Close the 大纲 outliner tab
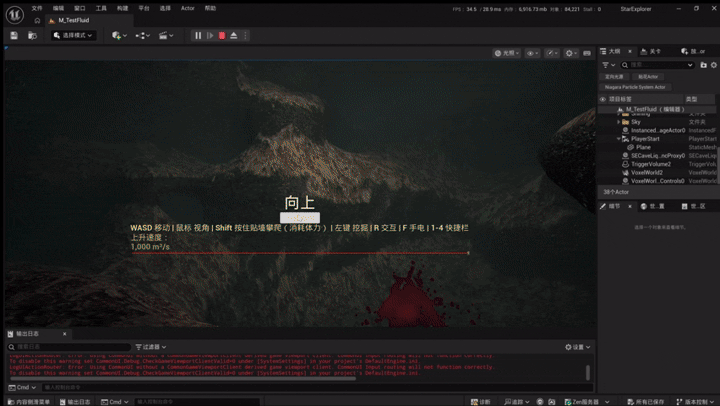The image size is (720, 406). pos(630,51)
